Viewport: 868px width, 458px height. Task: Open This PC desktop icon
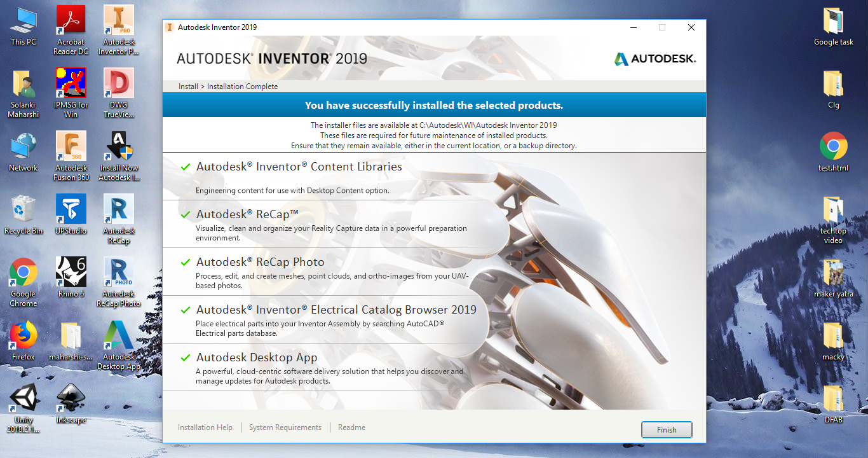click(x=24, y=26)
